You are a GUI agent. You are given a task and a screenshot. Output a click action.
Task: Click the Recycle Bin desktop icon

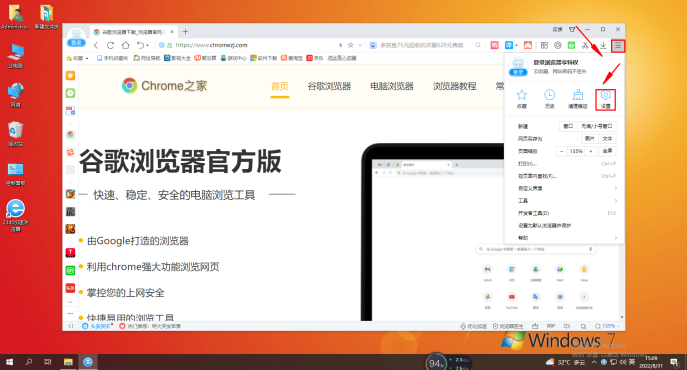click(x=15, y=134)
